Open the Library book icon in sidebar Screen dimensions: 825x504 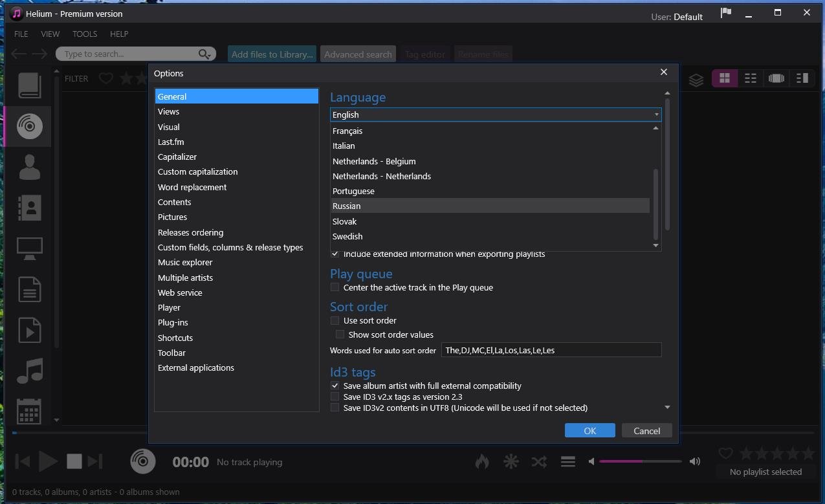point(30,85)
